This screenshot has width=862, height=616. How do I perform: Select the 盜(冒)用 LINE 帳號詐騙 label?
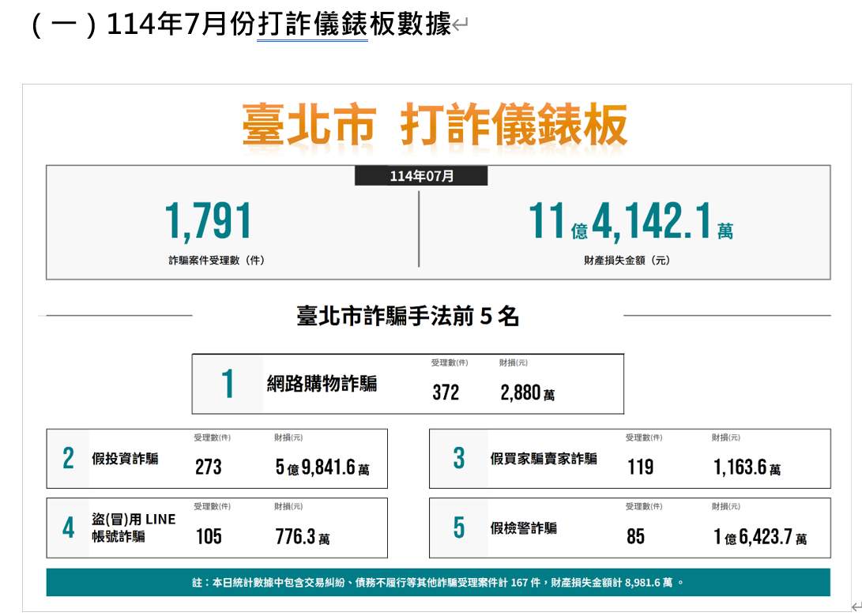pyautogui.click(x=134, y=528)
